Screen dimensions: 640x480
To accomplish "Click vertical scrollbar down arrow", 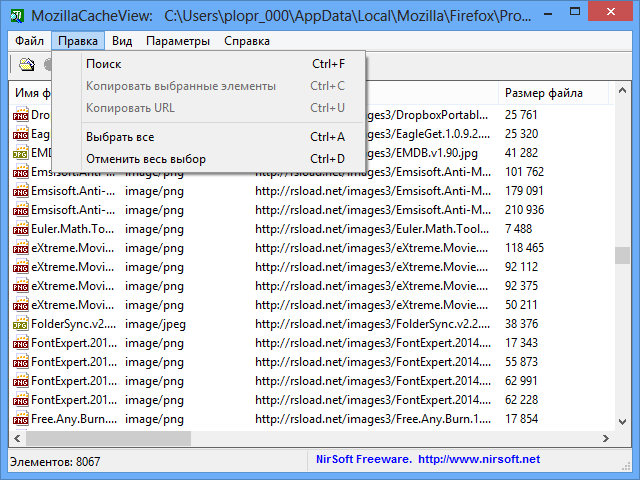I will (x=622, y=422).
